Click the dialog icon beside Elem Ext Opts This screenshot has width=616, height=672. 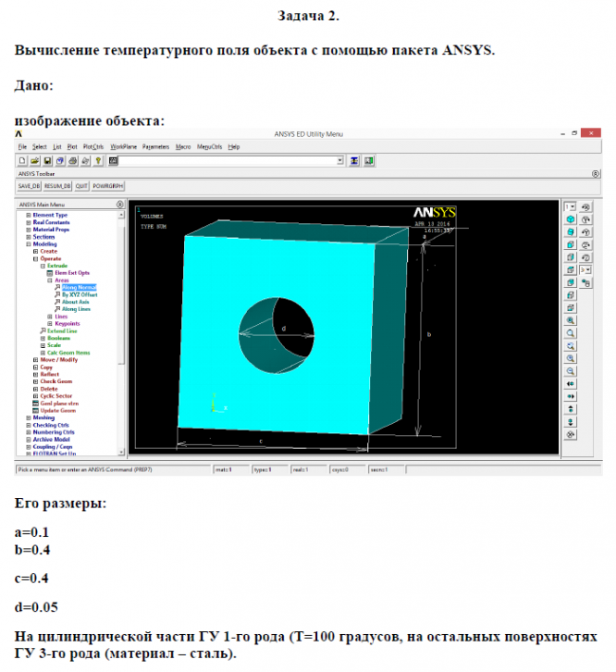point(50,273)
